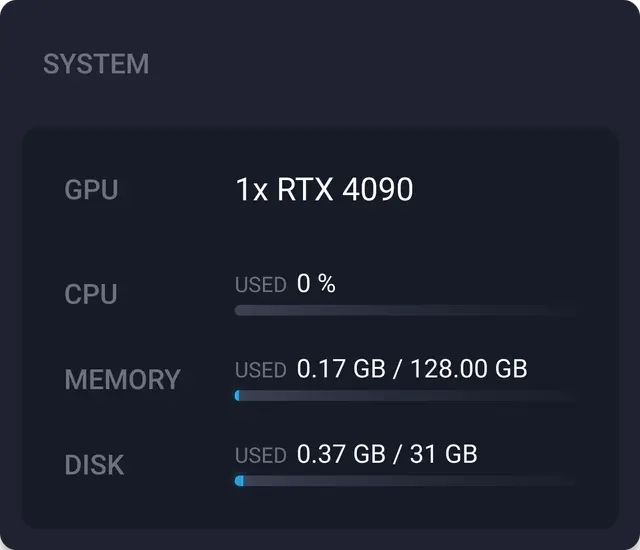Click the 0.37 GB disk used figure

pos(340,455)
